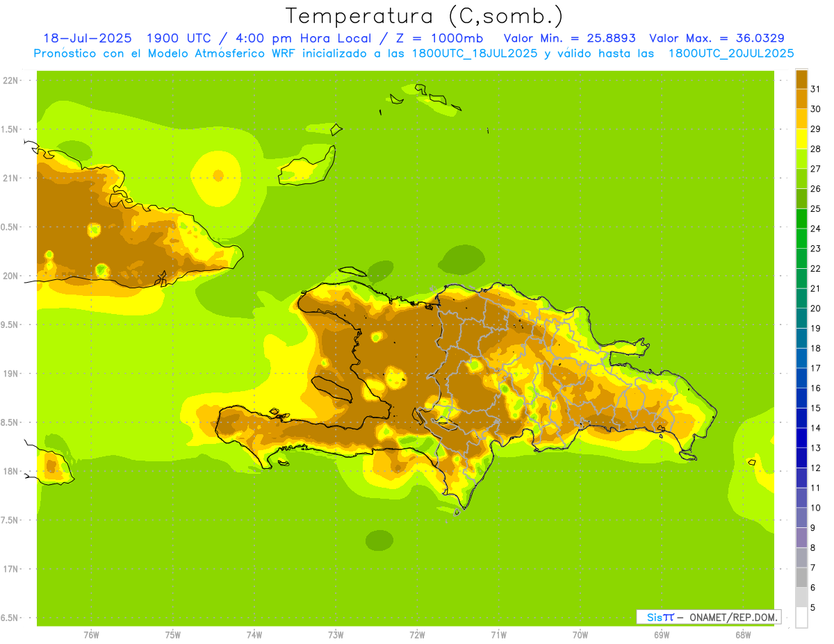Click the '73W' longitude axis label

click(x=336, y=635)
